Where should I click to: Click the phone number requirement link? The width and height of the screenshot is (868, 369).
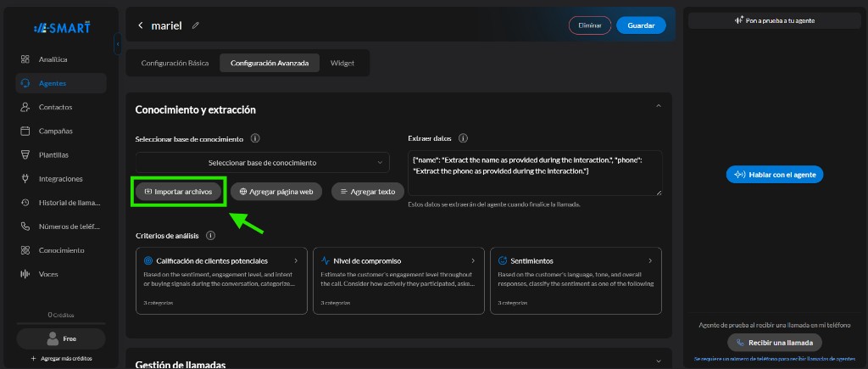pos(775,359)
